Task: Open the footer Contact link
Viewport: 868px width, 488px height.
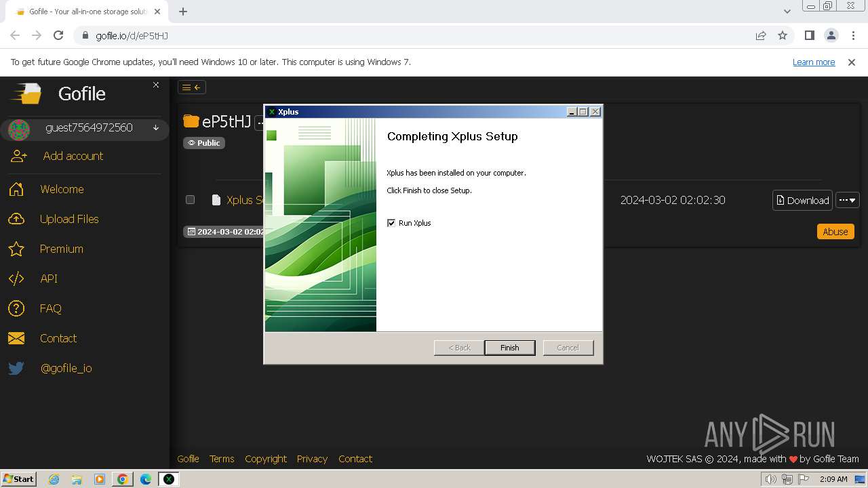Action: click(355, 459)
